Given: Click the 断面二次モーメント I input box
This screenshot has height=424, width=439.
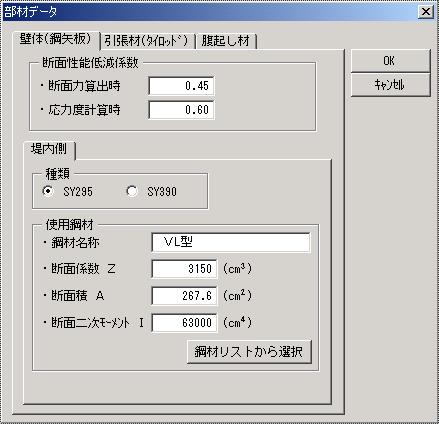Looking at the screenshot, I should (x=184, y=323).
